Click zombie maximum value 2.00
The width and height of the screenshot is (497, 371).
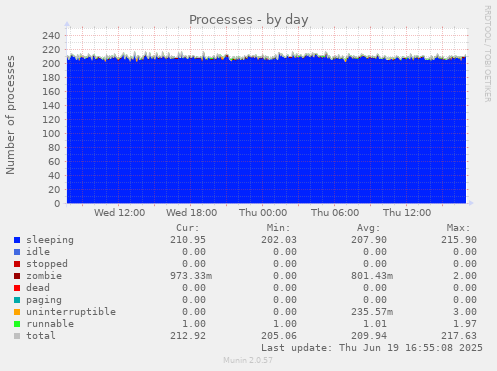point(465,276)
